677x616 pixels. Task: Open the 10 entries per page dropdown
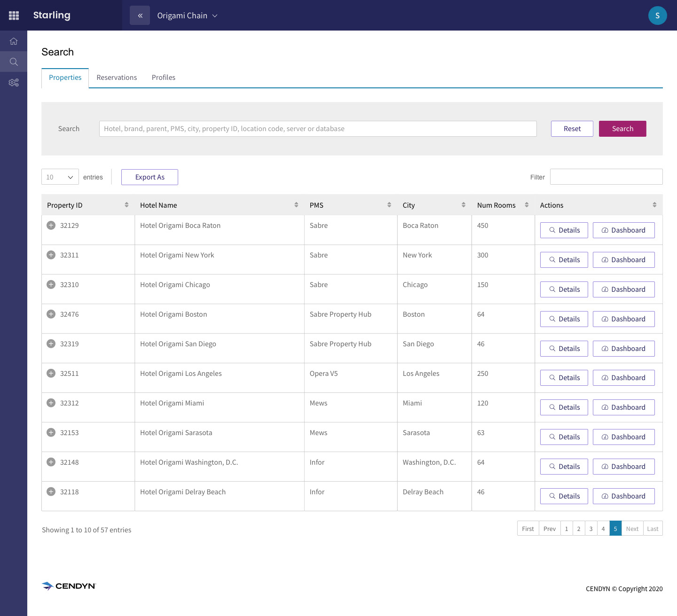[x=60, y=177]
